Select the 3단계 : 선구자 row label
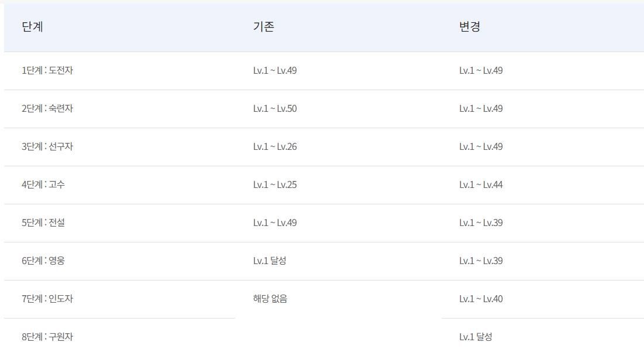Viewport: 644px width, 349px height. coord(47,147)
